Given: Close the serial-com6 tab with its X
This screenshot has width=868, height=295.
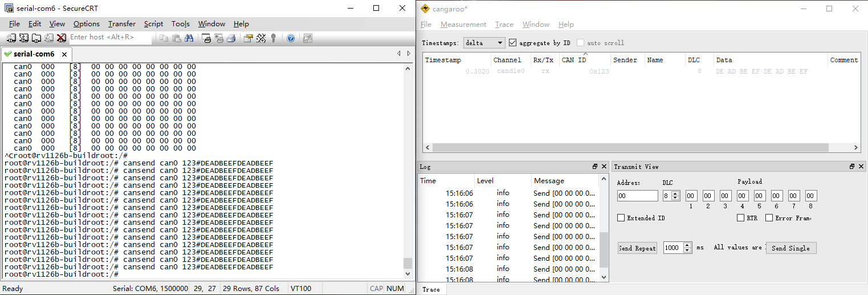Looking at the screenshot, I should point(64,54).
